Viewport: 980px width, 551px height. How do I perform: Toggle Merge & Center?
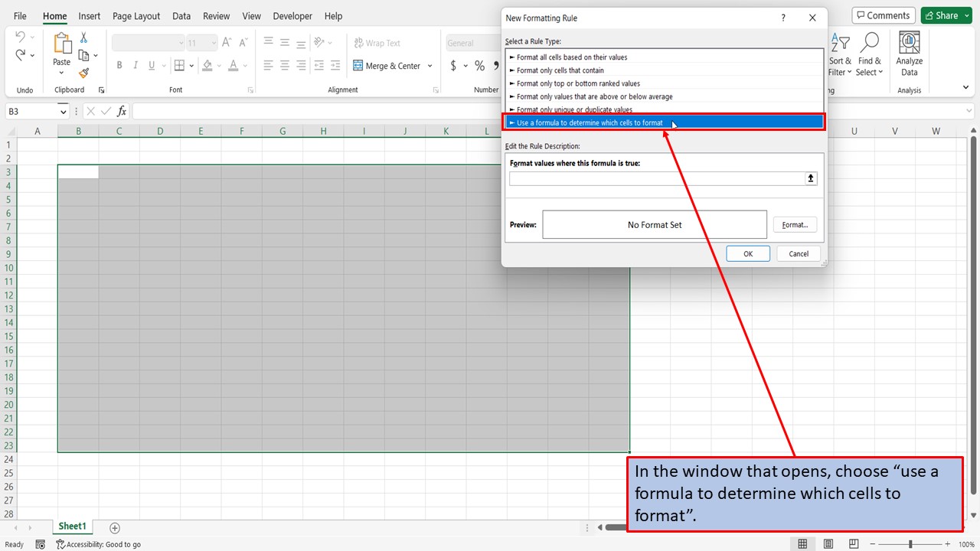point(387,66)
